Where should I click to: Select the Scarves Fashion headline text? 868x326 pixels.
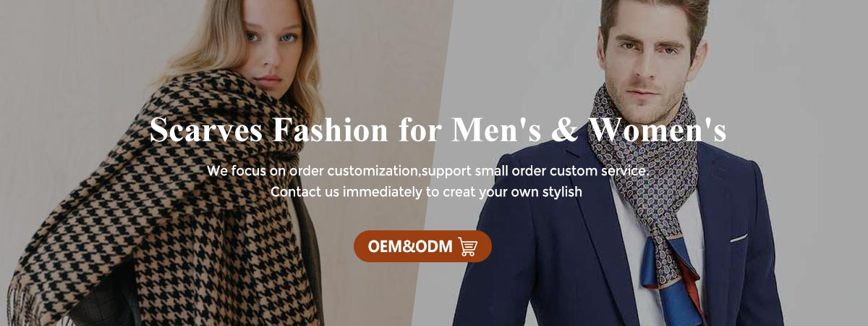click(438, 130)
